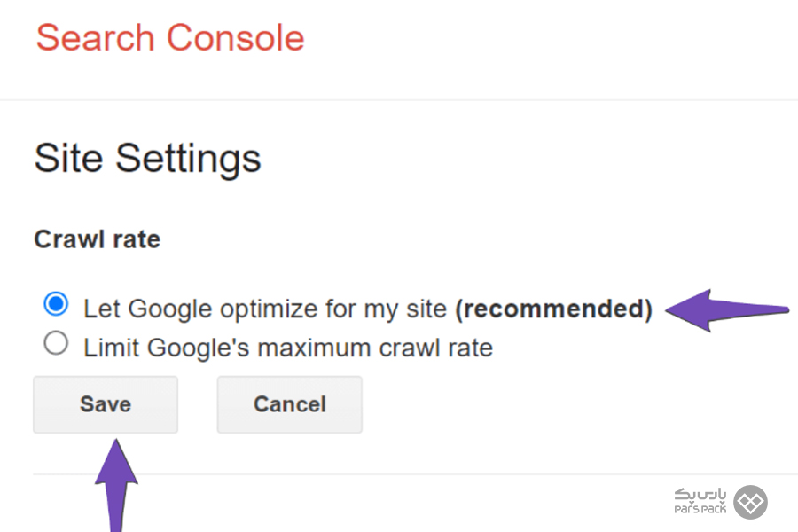Click the purple arrow pointing at recommended option

click(725, 309)
